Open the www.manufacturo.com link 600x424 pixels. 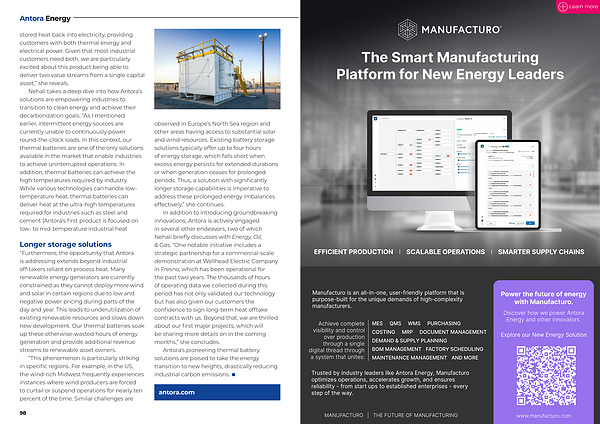coord(543,416)
